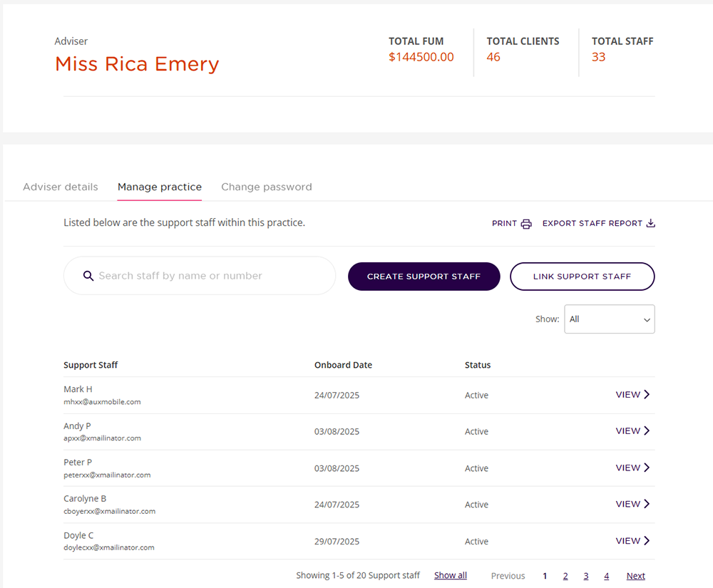Go to page 2 of support staff
713x588 pixels.
point(565,576)
